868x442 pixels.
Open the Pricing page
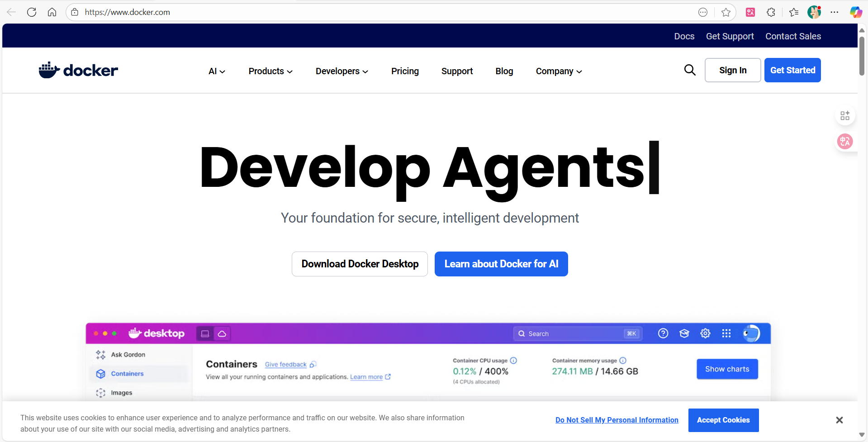tap(405, 71)
